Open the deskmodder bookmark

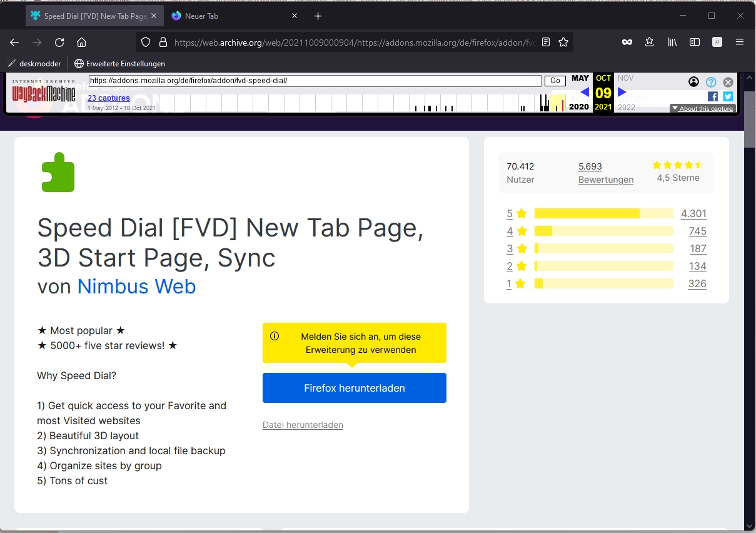[x=34, y=63]
